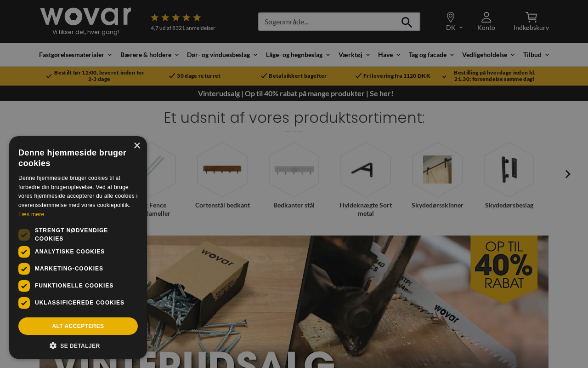Click the search magnifier icon

(x=407, y=22)
